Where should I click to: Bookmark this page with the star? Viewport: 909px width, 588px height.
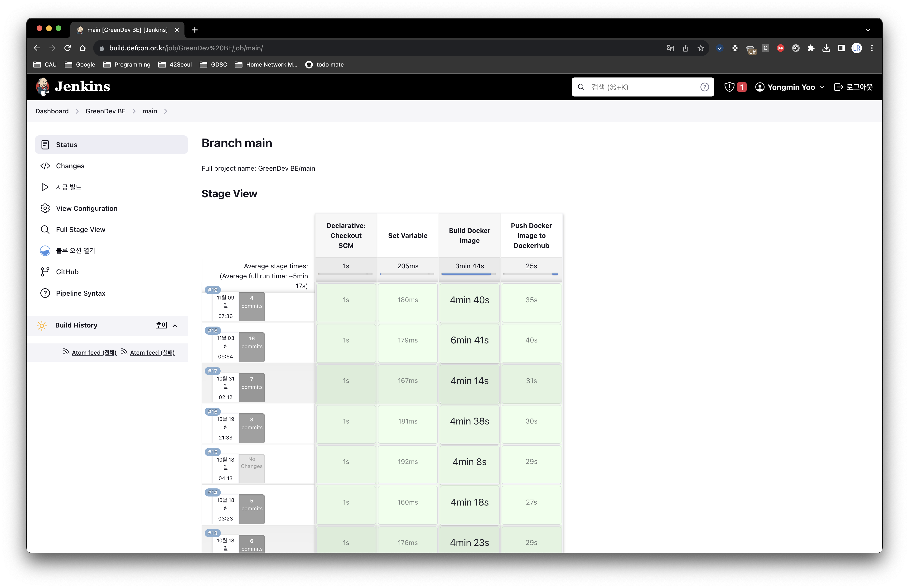pyautogui.click(x=701, y=48)
